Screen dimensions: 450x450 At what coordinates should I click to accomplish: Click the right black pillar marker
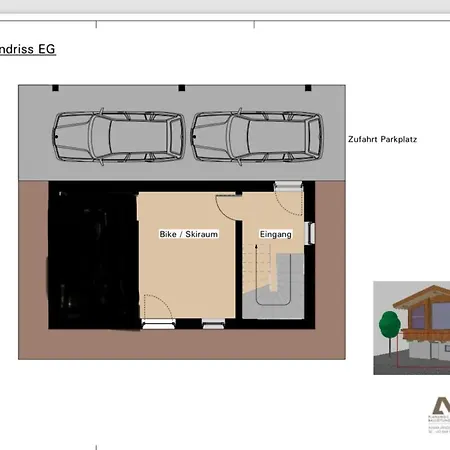(308, 88)
